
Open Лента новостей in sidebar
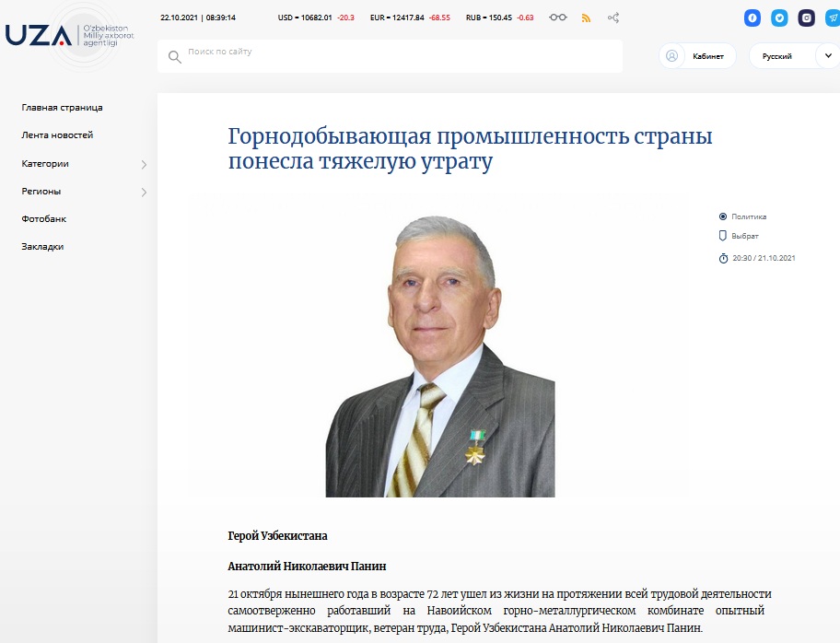coord(57,135)
